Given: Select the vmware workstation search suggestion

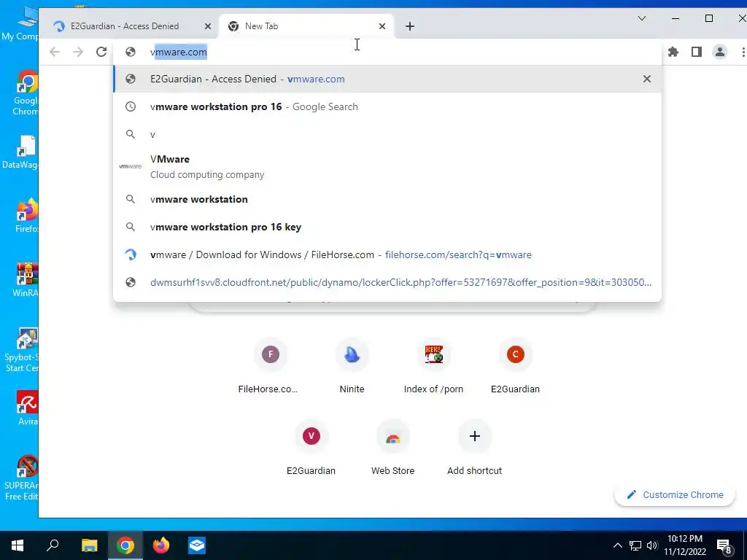Looking at the screenshot, I should point(387,199).
